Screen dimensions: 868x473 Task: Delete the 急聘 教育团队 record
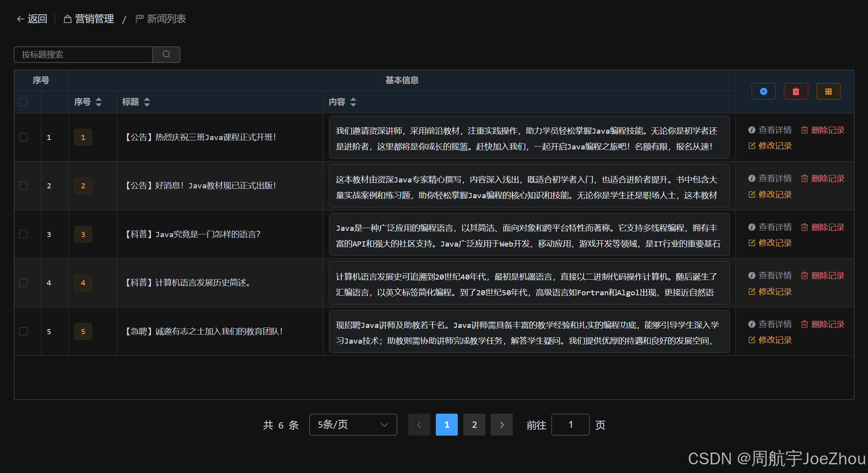[822, 324]
